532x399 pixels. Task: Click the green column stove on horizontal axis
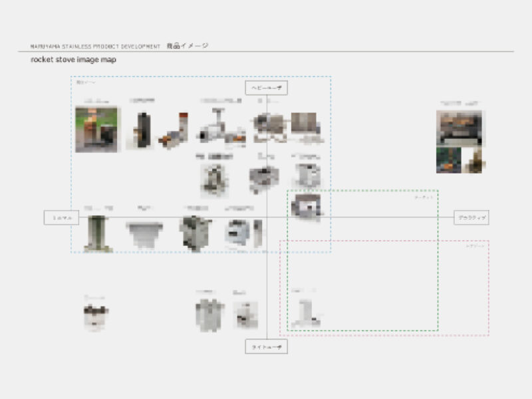pos(98,233)
